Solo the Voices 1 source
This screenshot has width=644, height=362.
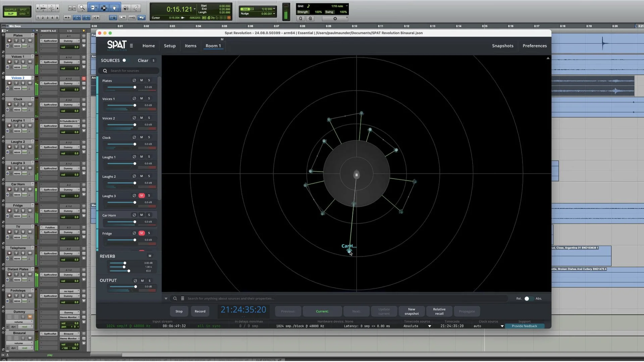(149, 99)
